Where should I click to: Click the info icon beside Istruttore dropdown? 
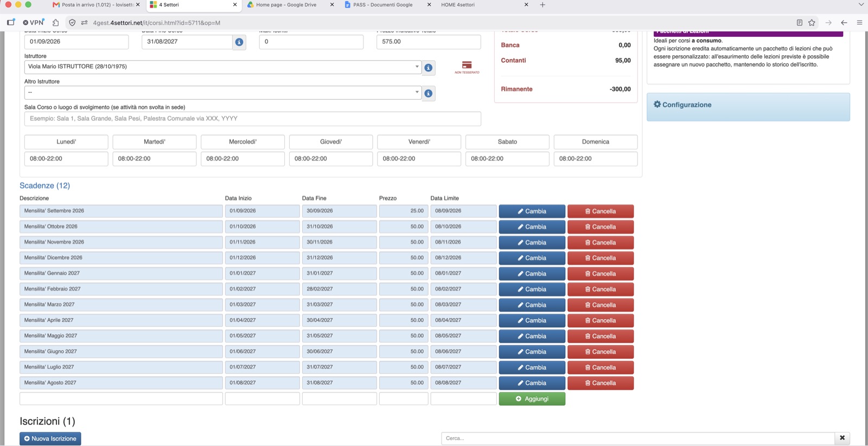click(429, 68)
